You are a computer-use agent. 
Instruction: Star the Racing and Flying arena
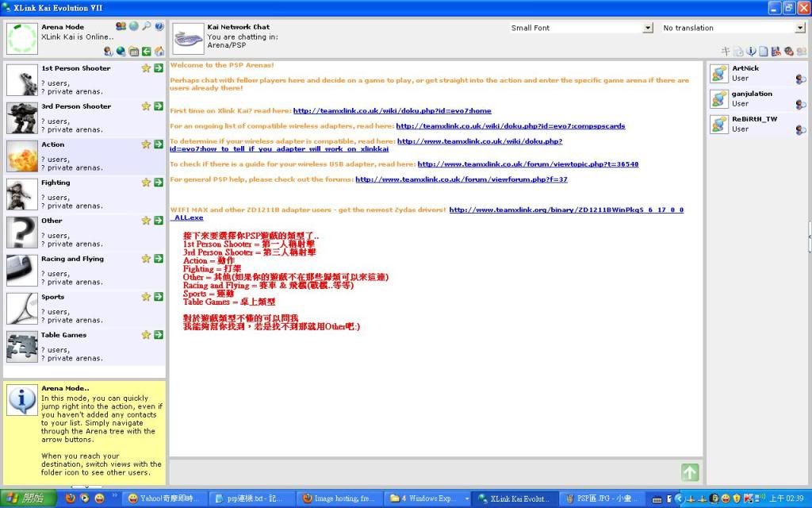[x=146, y=258]
